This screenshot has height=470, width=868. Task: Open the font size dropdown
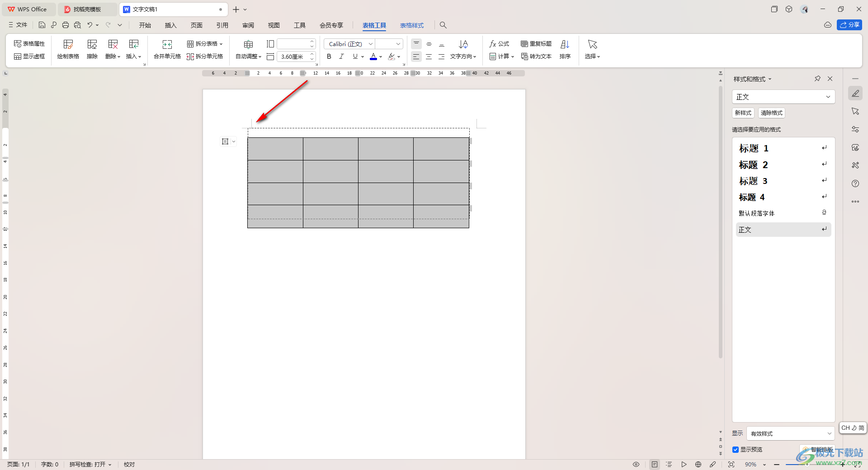point(398,44)
